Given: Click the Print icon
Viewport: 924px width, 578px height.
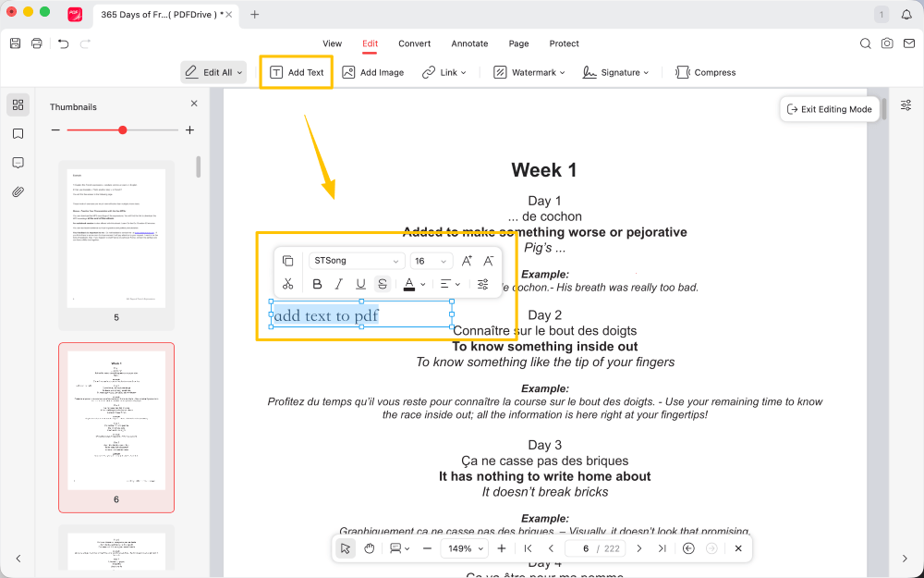Looking at the screenshot, I should (37, 43).
